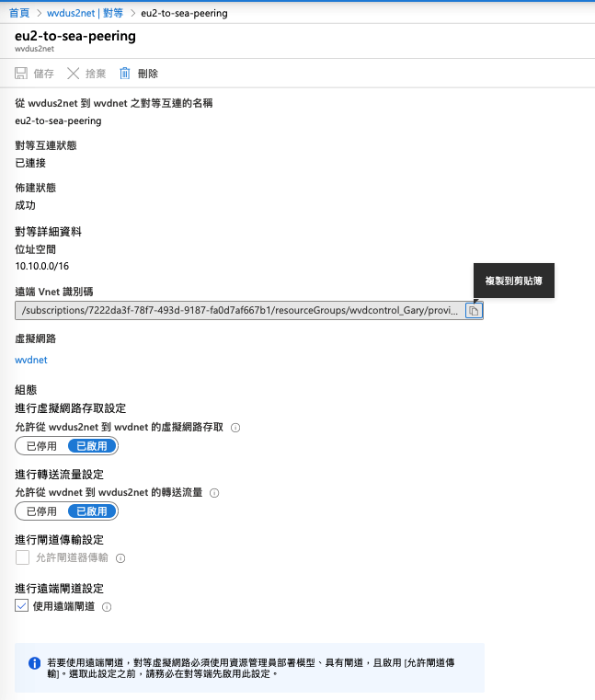Open info icon next to 使用遠端閘道
Screen dimensions: 595x700
[x=107, y=607]
